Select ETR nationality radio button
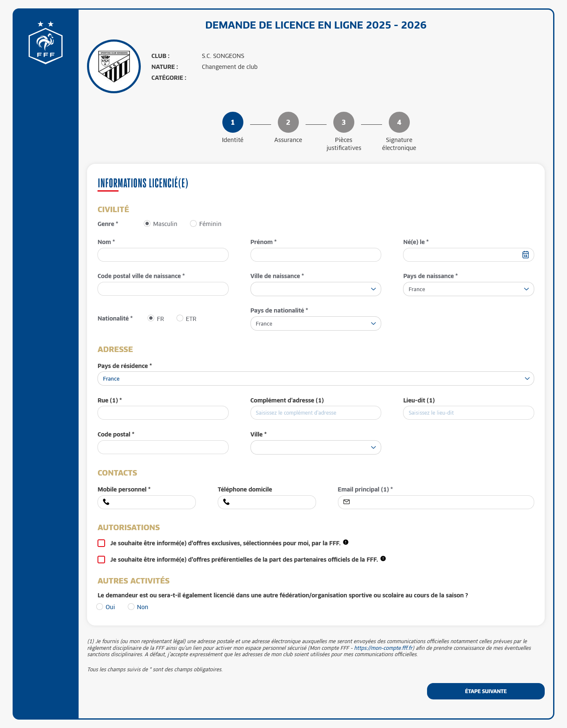The width and height of the screenshot is (567, 728). [180, 318]
